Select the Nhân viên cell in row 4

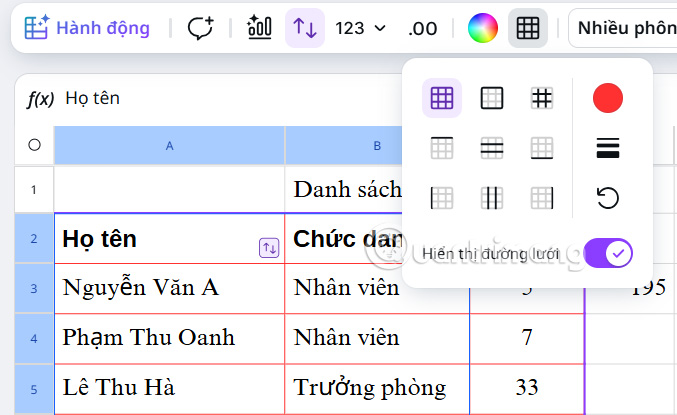[x=377, y=339]
